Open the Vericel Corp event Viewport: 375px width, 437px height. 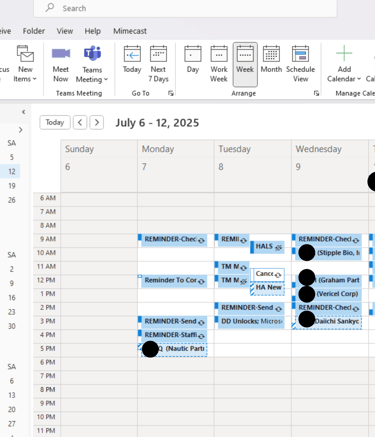pyautogui.click(x=327, y=294)
